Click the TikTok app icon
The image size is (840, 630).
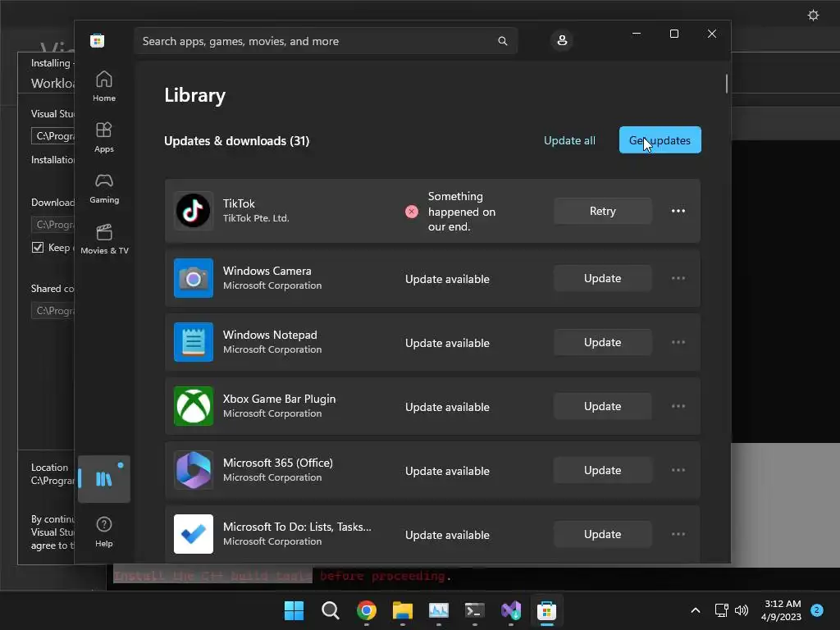[194, 211]
